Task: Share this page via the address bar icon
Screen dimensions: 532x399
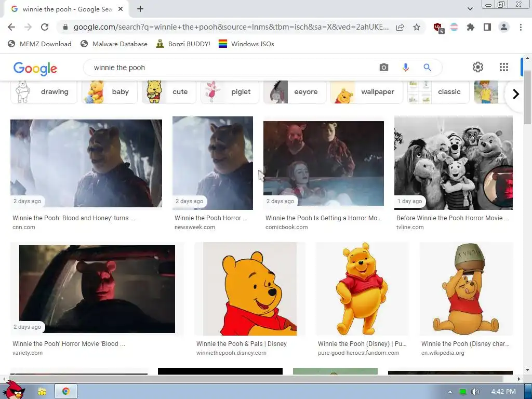Action: tap(400, 27)
